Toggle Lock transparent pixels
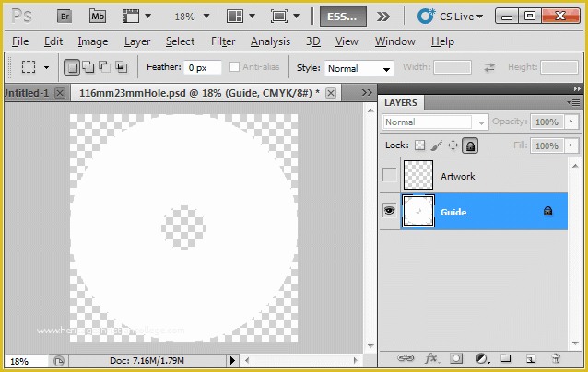 pyautogui.click(x=419, y=145)
